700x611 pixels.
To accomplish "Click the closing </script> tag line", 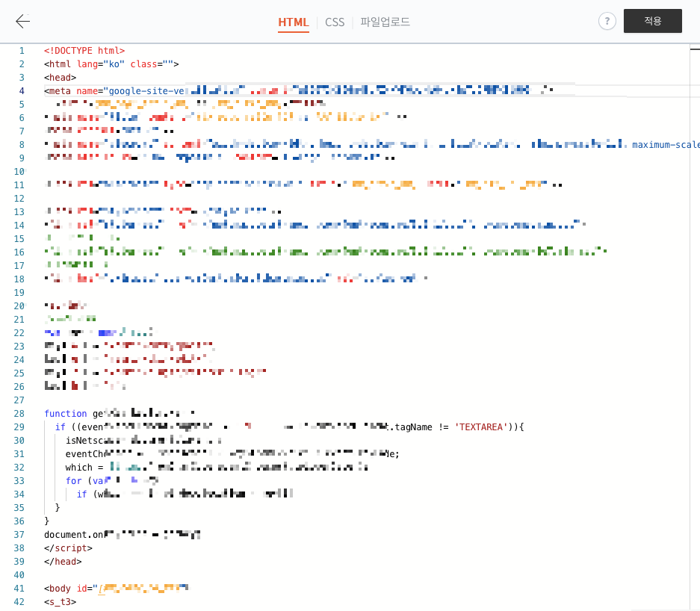I will 68,548.
